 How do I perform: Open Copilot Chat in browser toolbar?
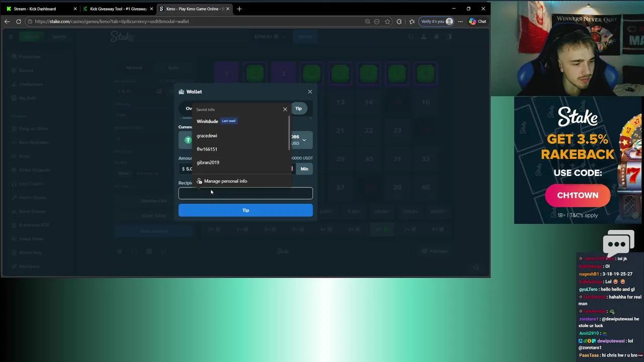(x=477, y=22)
